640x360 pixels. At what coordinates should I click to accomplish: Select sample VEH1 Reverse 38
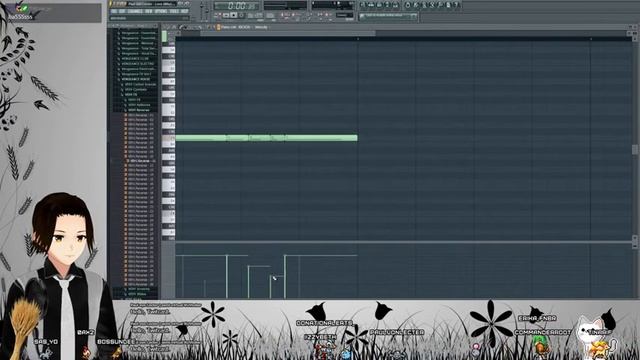pos(140,284)
